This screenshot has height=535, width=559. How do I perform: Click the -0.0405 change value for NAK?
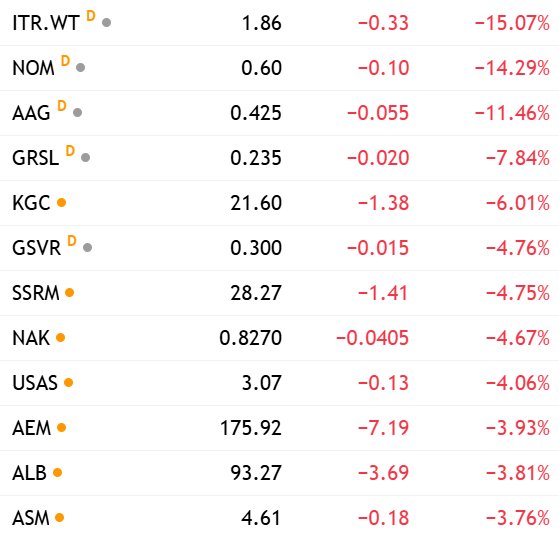[372, 338]
